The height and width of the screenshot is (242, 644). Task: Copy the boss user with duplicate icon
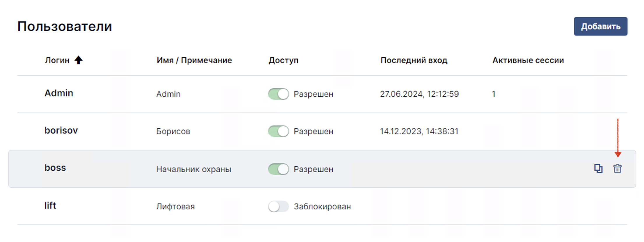point(598,169)
